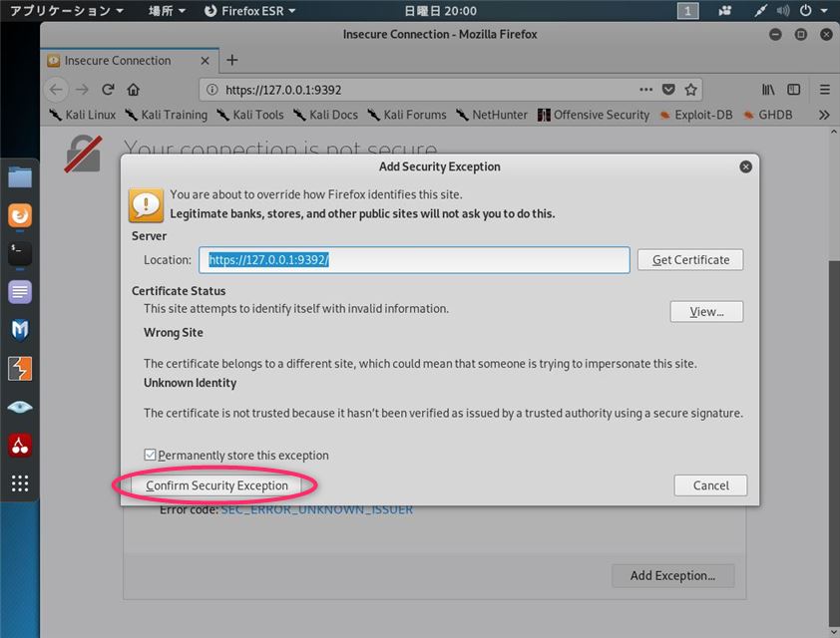The height and width of the screenshot is (638, 840).
Task: Show all applications grid
Action: pyautogui.click(x=20, y=483)
